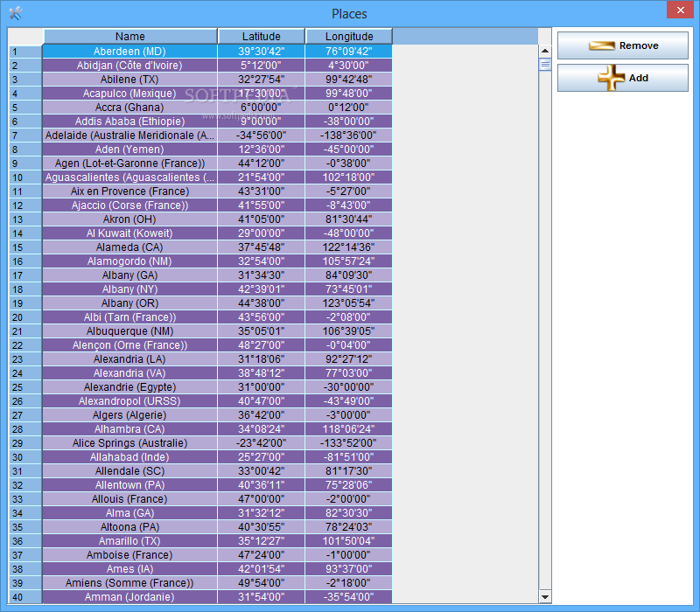Image resolution: width=700 pixels, height=612 pixels.
Task: Select Aix en Provence (France)
Action: tap(129, 191)
